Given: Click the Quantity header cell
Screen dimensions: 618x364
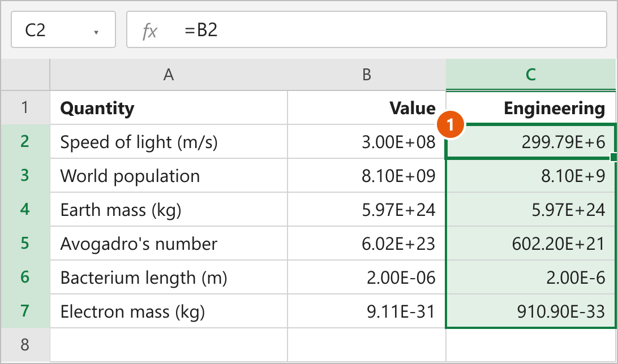Looking at the screenshot, I should click(x=169, y=107).
